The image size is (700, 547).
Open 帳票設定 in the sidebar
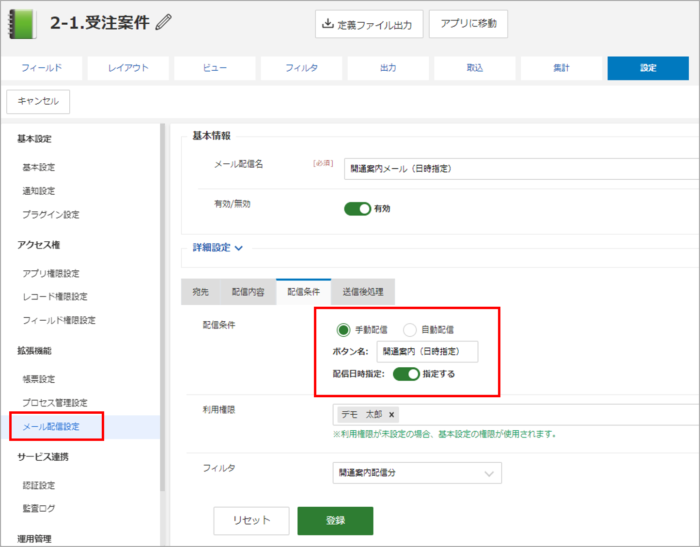pyautogui.click(x=39, y=379)
